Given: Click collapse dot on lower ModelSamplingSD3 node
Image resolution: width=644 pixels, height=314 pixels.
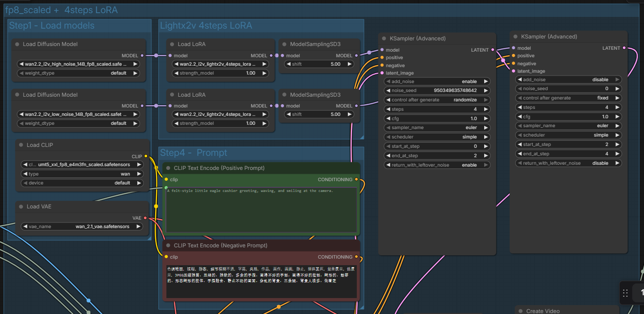Looking at the screenshot, I should click(284, 95).
